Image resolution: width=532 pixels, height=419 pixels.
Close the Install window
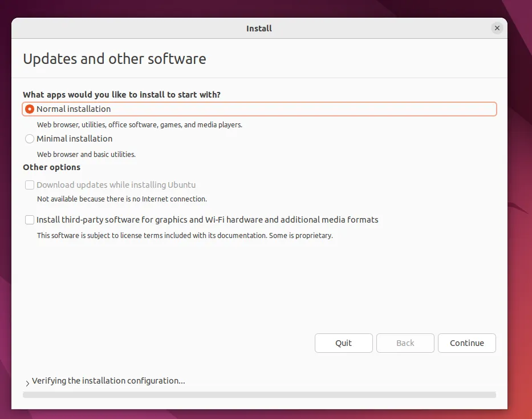(497, 28)
